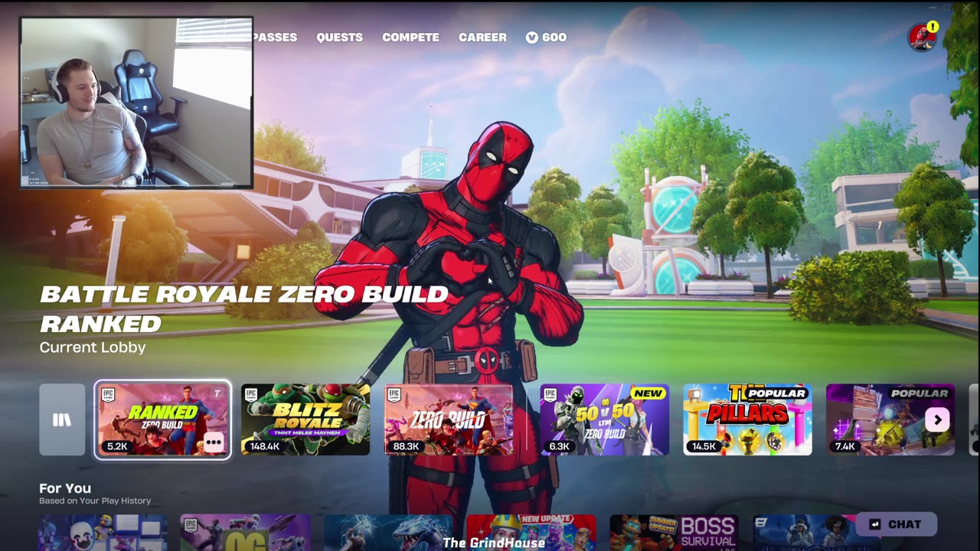
Task: Open the player profile avatar icon
Action: [x=922, y=37]
